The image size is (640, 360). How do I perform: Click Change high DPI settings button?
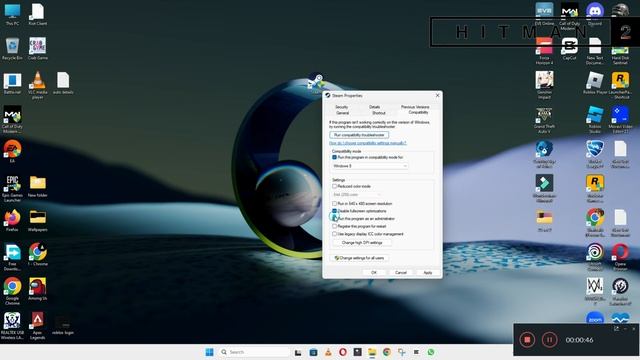(362, 242)
